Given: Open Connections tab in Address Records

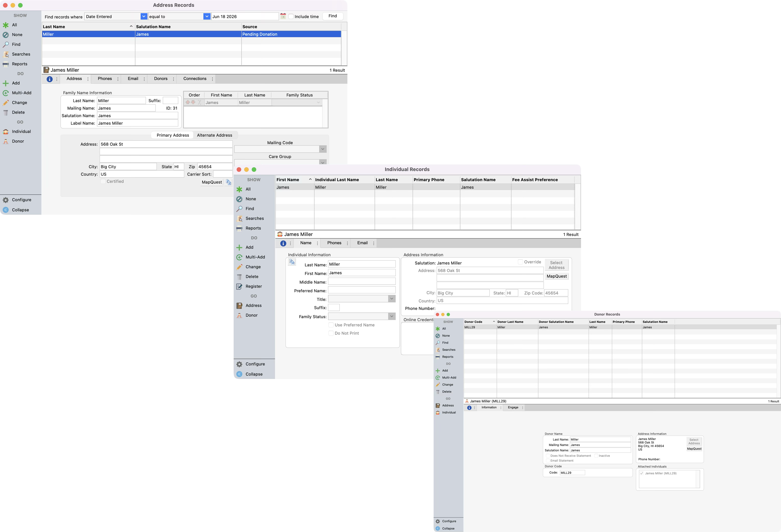Looking at the screenshot, I should pyautogui.click(x=195, y=79).
